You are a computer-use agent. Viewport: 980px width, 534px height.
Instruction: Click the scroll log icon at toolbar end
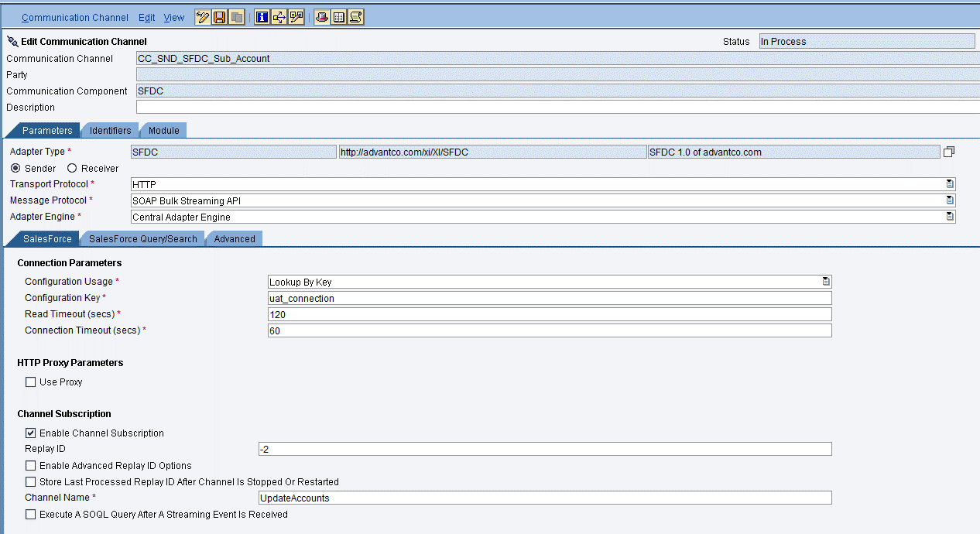coord(355,16)
